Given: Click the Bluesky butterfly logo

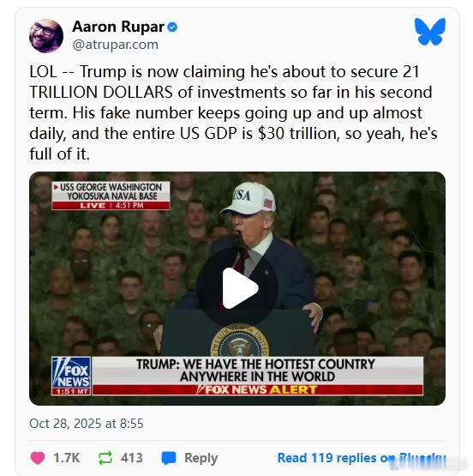Looking at the screenshot, I should 430,32.
